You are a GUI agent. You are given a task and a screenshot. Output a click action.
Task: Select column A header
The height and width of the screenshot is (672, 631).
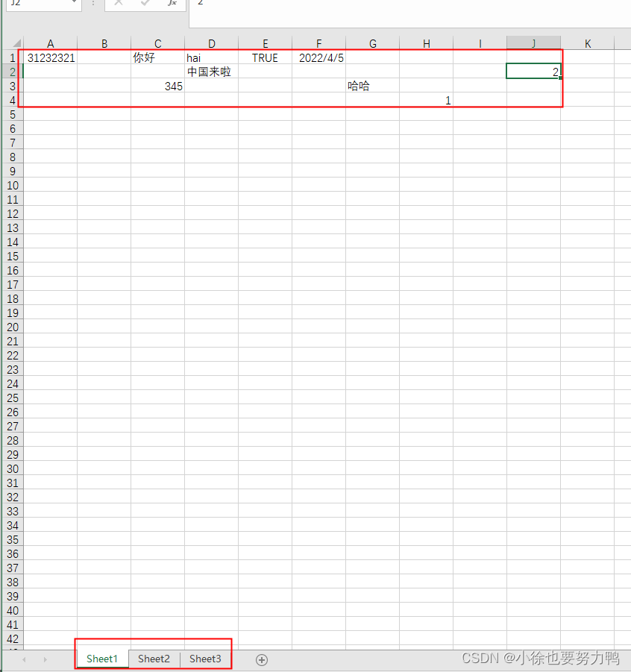click(51, 44)
